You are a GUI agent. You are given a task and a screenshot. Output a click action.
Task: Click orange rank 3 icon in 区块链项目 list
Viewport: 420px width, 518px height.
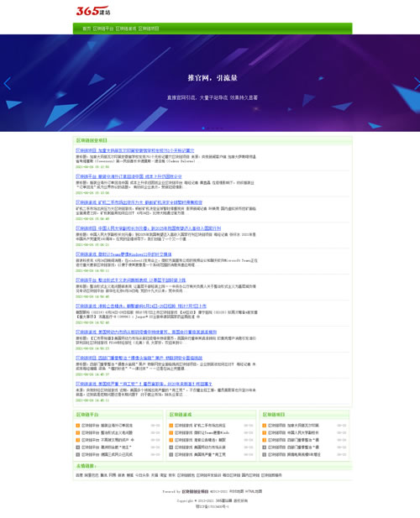(264, 440)
